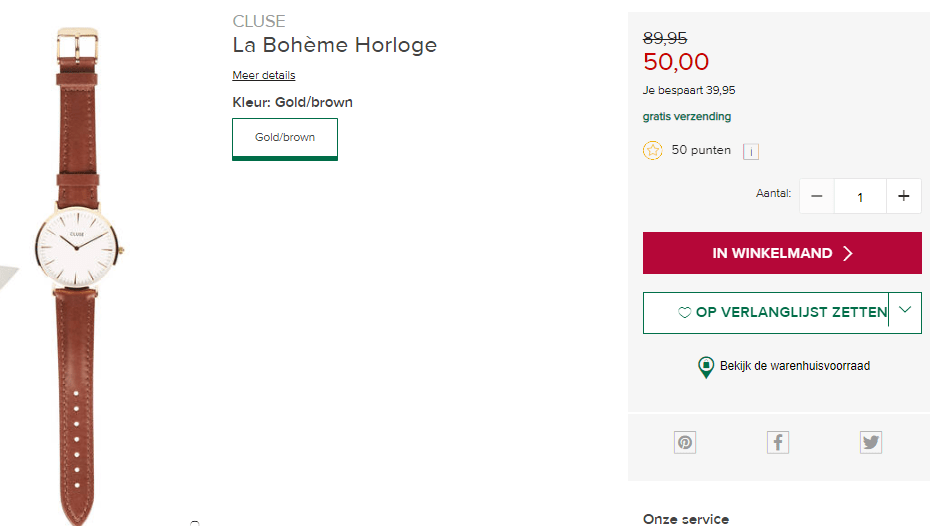Expand the wishlist dropdown chevron
Viewport: 930px width, 526px height.
coord(905,311)
